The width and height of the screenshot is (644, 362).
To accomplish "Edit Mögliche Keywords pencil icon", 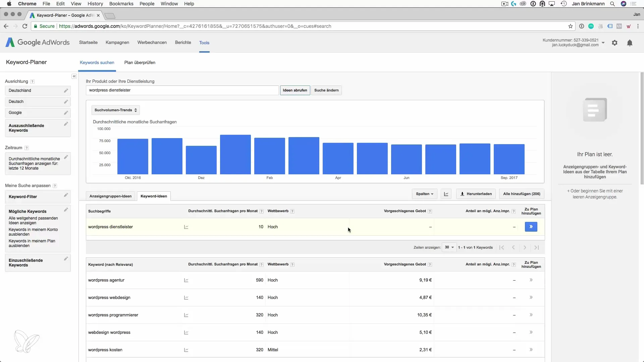I will (66, 209).
